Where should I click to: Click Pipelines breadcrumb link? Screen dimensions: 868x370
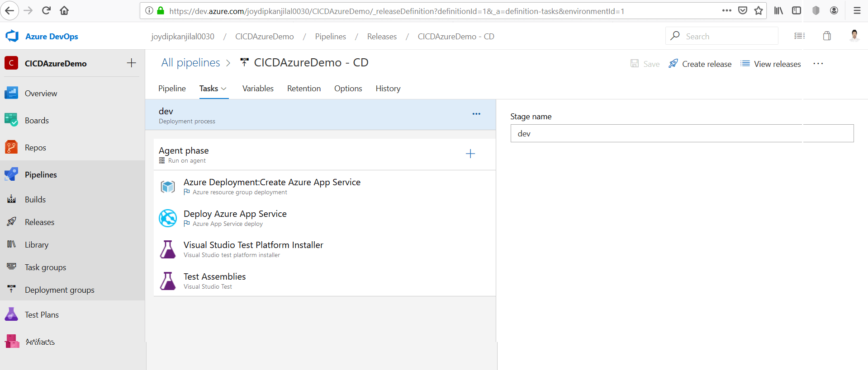[331, 37]
